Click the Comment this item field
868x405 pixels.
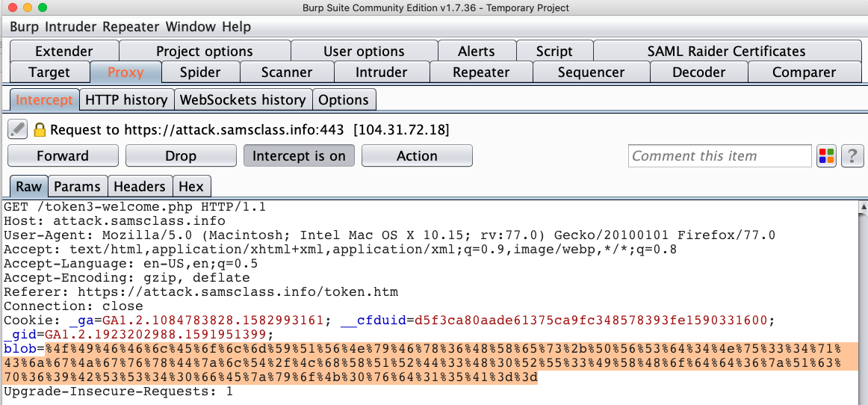pyautogui.click(x=719, y=155)
